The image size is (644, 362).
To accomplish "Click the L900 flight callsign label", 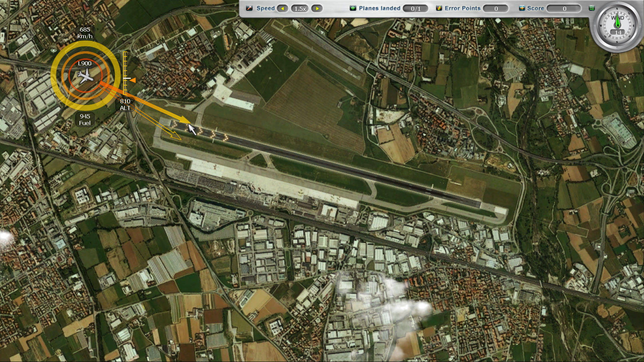I will (85, 63).
